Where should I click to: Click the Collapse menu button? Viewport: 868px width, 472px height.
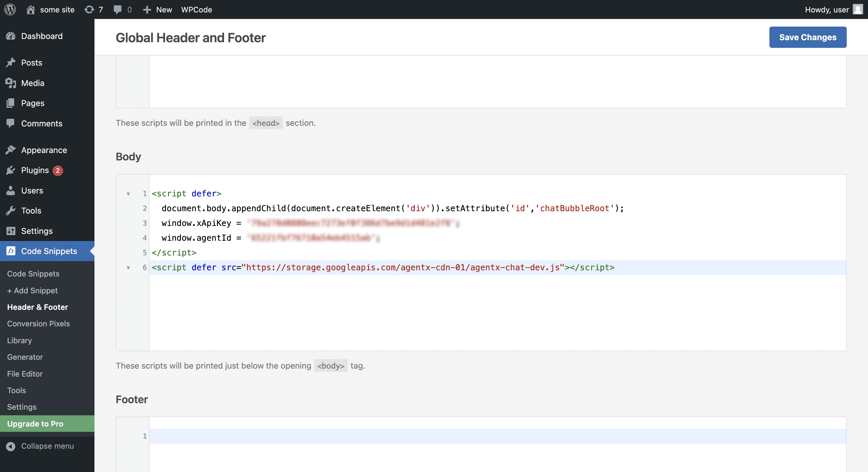[47, 446]
